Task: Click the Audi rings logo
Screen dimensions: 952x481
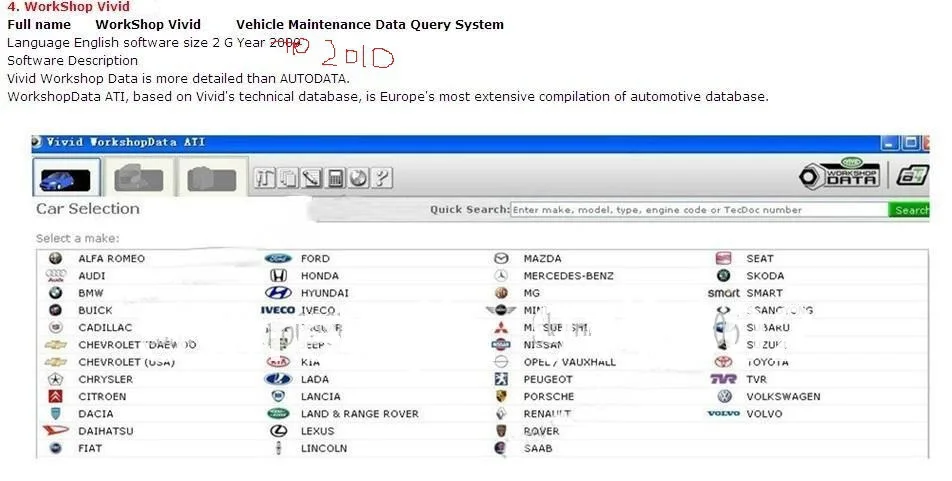Action: [56, 276]
